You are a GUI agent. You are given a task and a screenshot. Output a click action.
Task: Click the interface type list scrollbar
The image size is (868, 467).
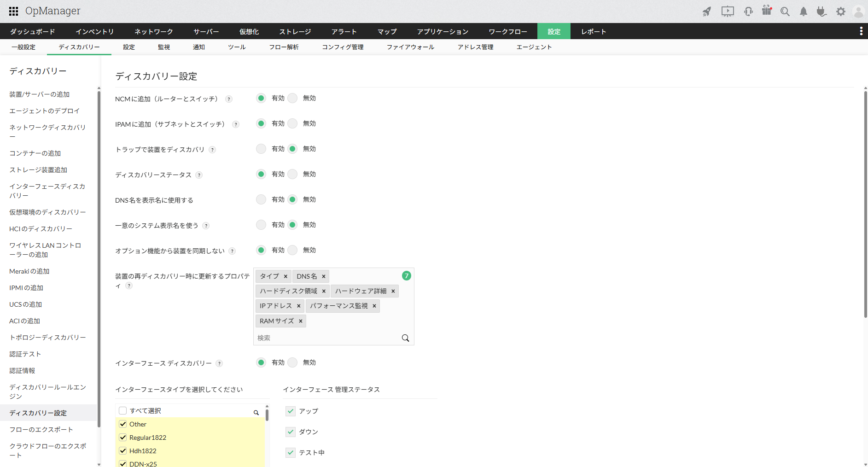267,414
